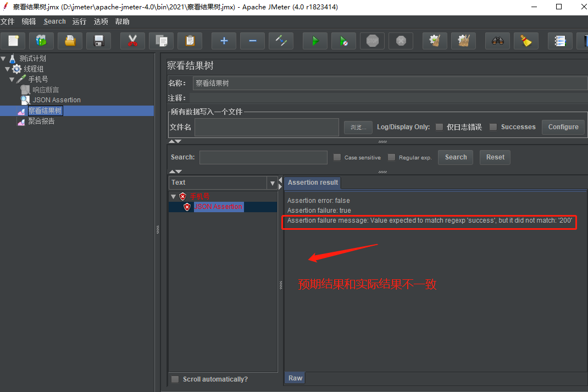
Task: Open the 选项 menu
Action: (x=101, y=21)
